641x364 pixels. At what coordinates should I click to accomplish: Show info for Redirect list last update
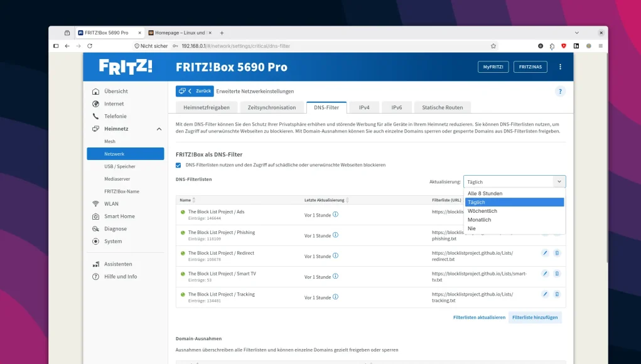(x=335, y=255)
